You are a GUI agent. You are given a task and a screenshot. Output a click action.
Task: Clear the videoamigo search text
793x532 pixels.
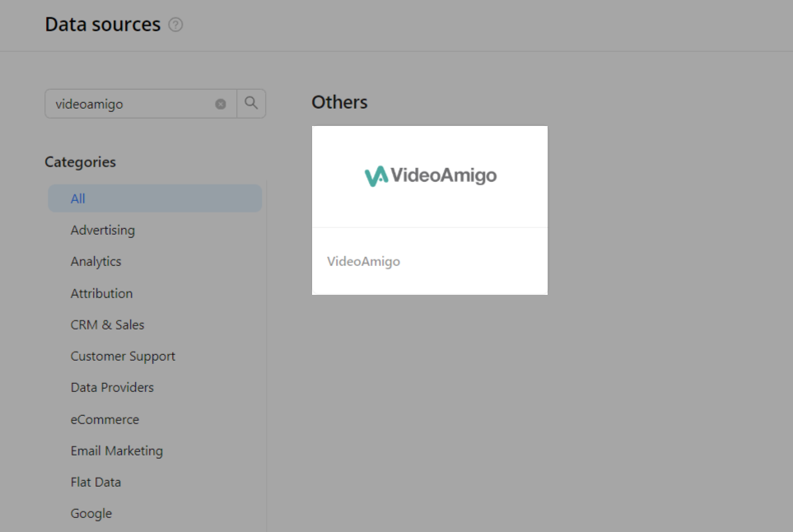221,104
